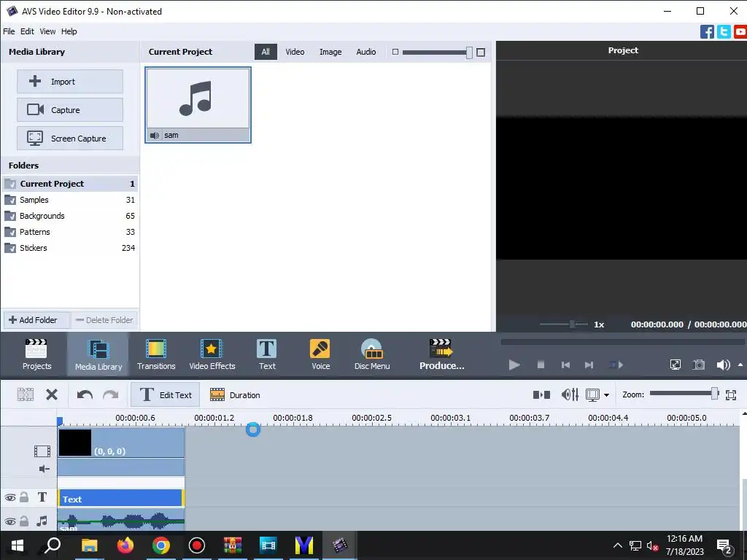Viewport: 747px width, 560px height.
Task: Open the Twitter icon
Action: (724, 31)
